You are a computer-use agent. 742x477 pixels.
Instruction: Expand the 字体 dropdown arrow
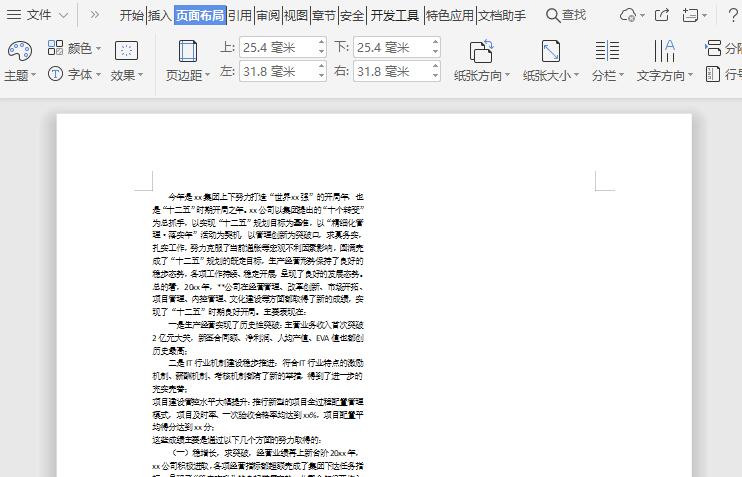(98, 75)
